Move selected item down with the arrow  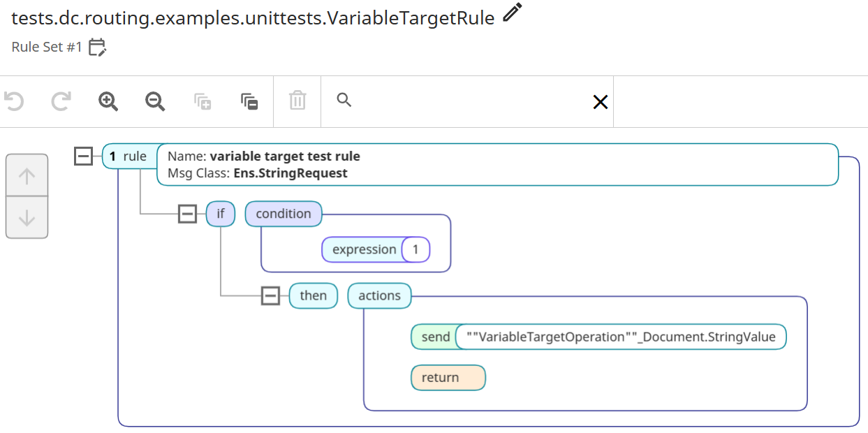(27, 218)
